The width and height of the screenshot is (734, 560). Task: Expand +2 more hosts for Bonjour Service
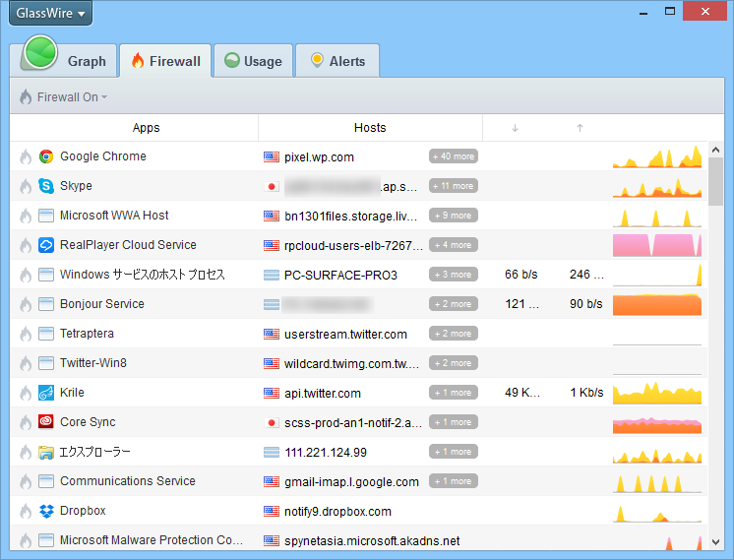pyautogui.click(x=454, y=304)
